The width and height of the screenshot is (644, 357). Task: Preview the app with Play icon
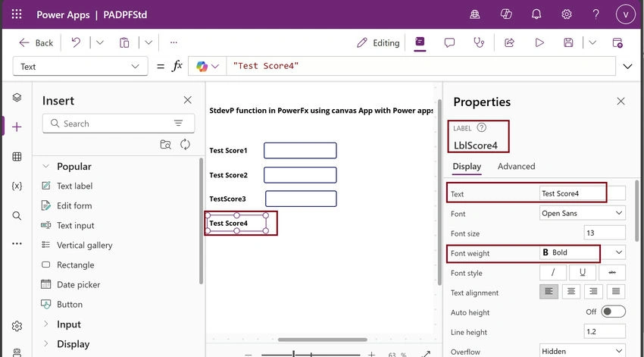click(539, 42)
